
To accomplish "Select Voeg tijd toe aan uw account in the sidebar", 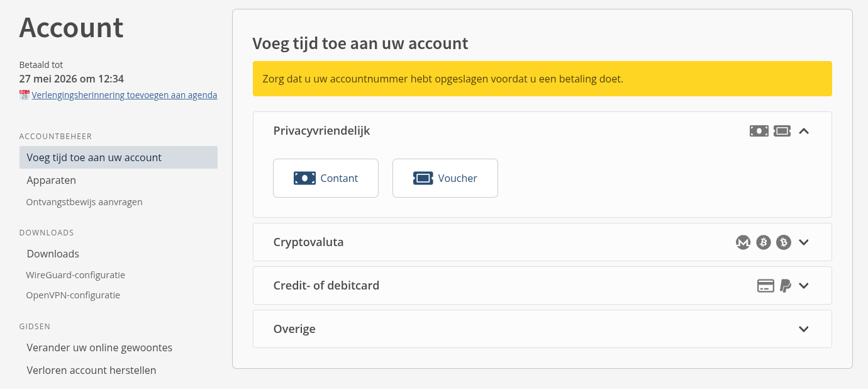I will coord(94,157).
